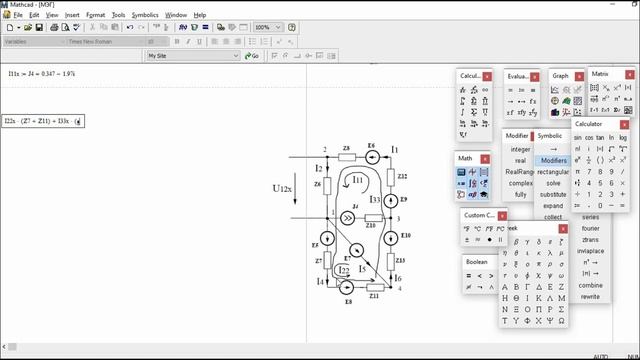Viewport: 640px width, 360px height.
Task: Open the Symbolics menu
Action: pos(145,15)
